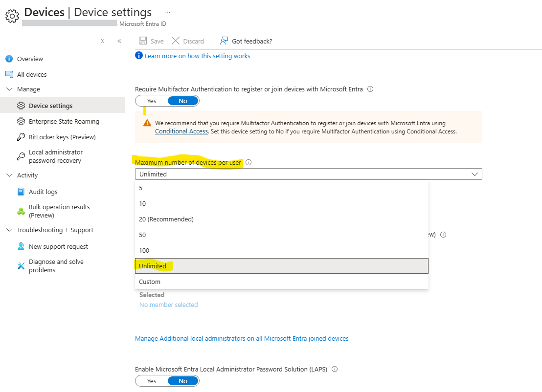Open the Conditional Access link

coord(181,131)
